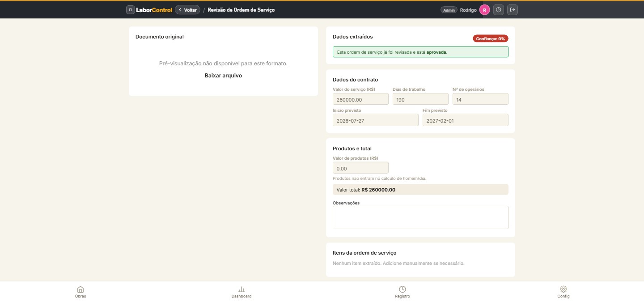Open the help question-mark icon

(x=499, y=10)
